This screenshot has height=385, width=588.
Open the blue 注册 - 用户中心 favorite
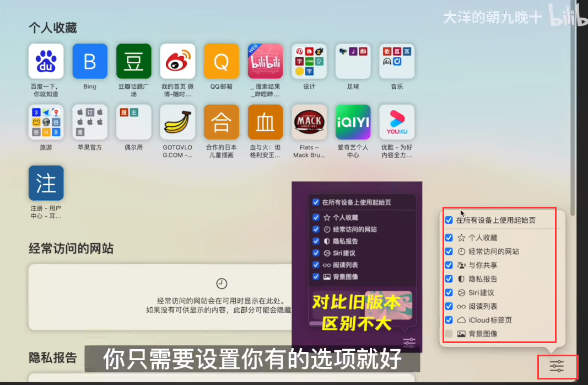(x=46, y=183)
